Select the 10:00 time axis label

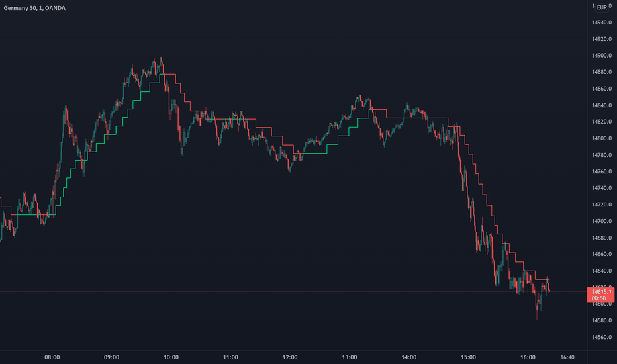pos(171,357)
